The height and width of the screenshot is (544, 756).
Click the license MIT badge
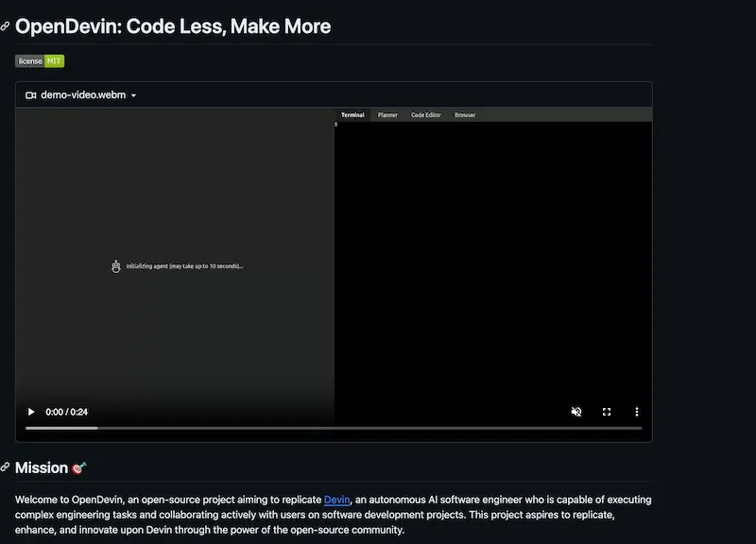40,61
